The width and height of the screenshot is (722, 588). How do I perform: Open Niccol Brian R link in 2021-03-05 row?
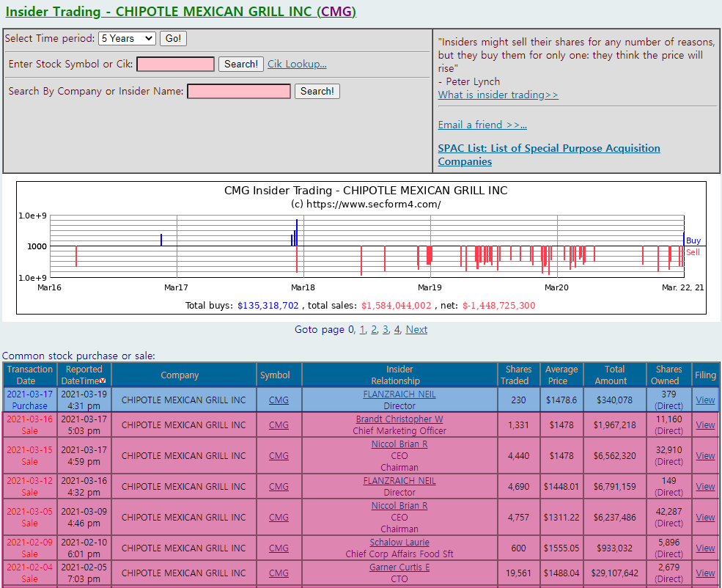pos(399,506)
